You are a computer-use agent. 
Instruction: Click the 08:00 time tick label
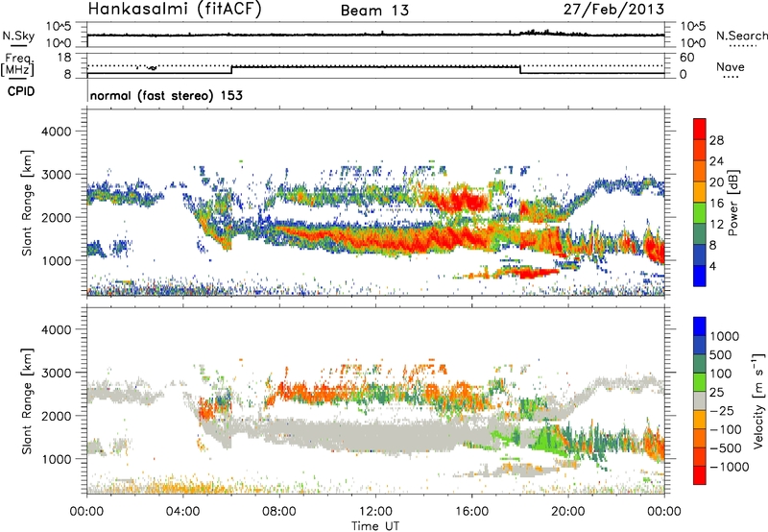coord(279,512)
